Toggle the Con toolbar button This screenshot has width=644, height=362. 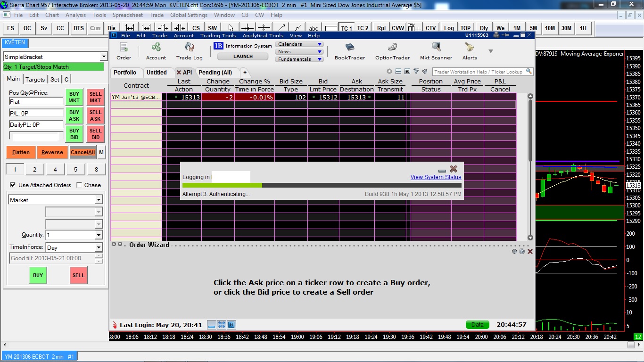coord(95,28)
